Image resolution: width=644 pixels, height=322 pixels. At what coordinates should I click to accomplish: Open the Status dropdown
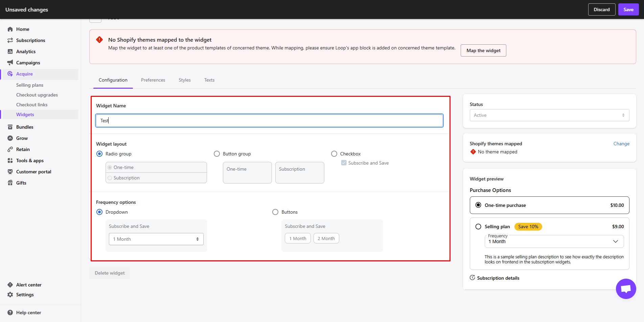(x=549, y=115)
